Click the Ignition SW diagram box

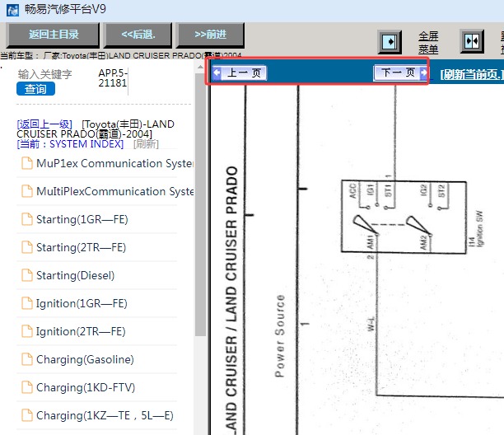404,217
